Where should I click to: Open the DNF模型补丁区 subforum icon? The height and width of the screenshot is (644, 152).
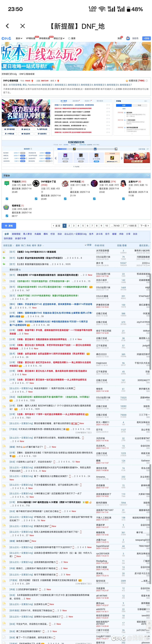36,183
